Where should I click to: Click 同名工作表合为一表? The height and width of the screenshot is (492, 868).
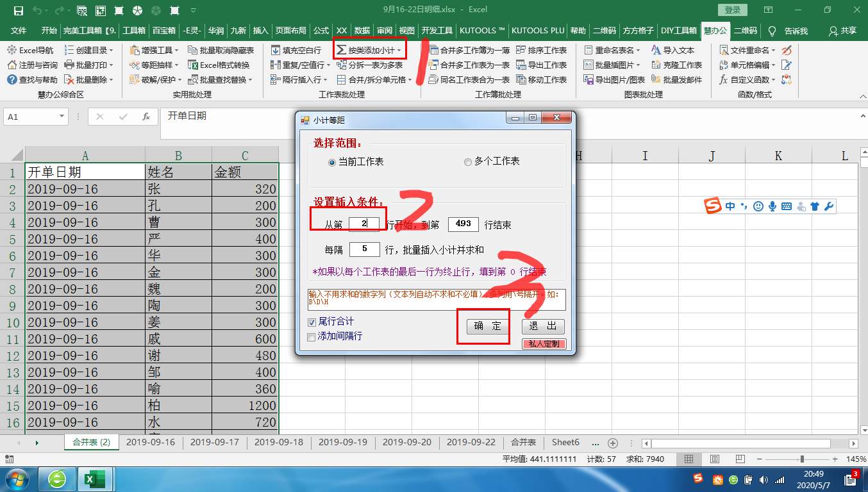[469, 79]
